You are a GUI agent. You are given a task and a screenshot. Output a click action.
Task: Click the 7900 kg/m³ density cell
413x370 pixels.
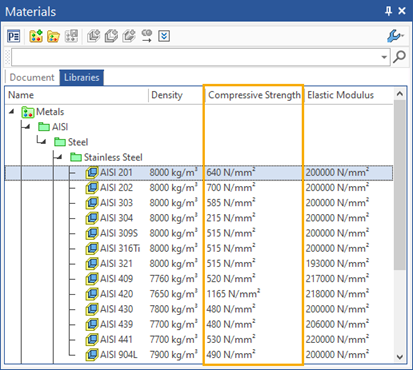coord(173,354)
